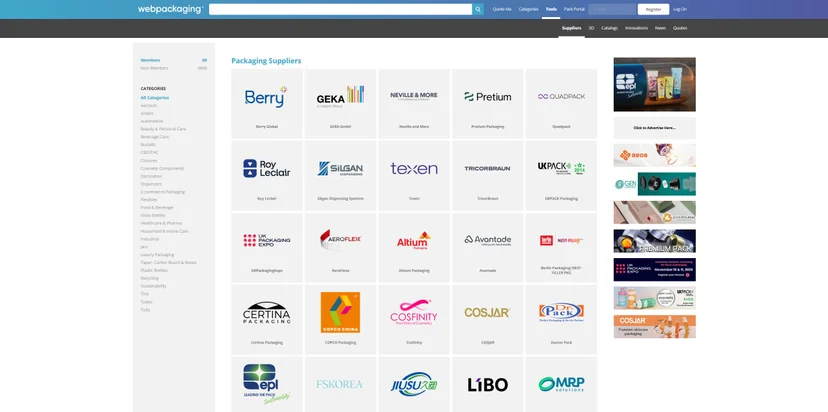Select the Catalogs tab
The image size is (828, 412).
(x=609, y=28)
